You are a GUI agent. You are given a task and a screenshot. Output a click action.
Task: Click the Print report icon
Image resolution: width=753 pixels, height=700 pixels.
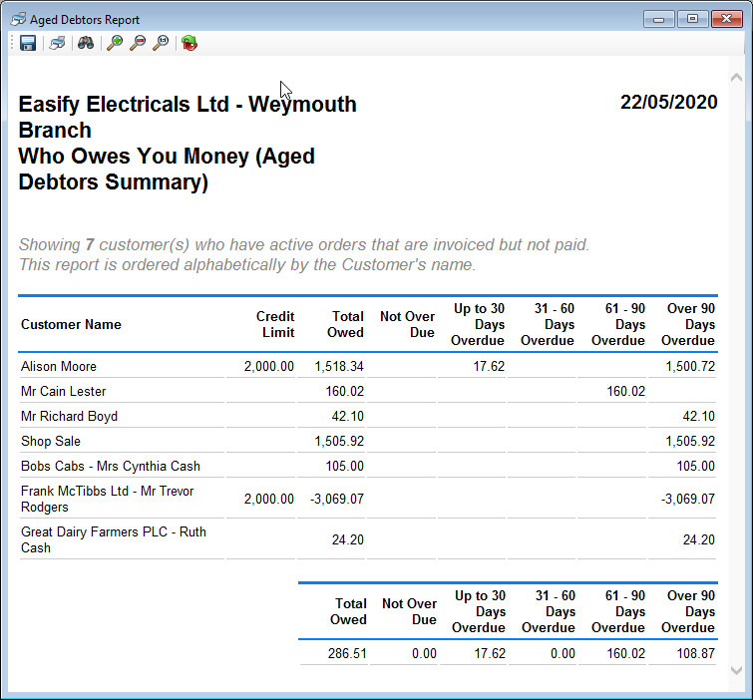58,43
